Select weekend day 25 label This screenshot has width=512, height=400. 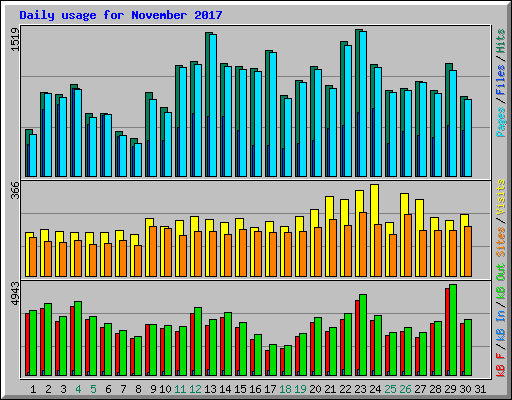pos(390,389)
